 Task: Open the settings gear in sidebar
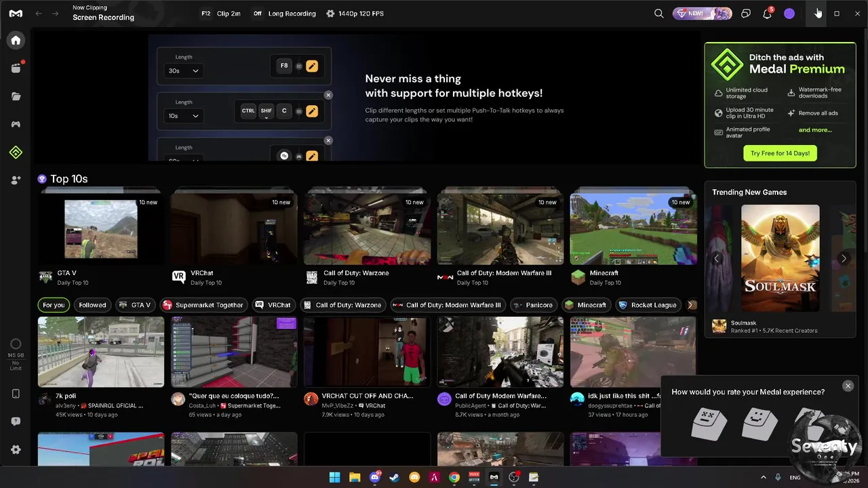16,449
